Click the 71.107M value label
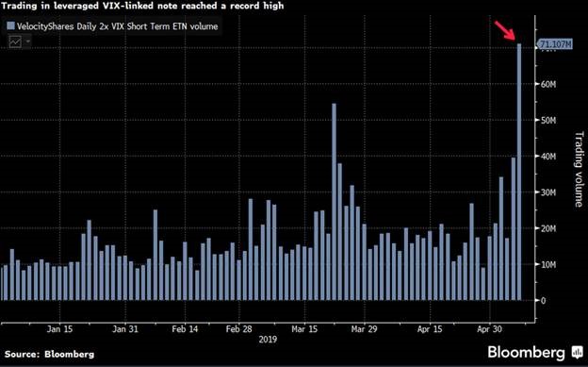Viewport: 588px width, 367px height. [x=555, y=44]
